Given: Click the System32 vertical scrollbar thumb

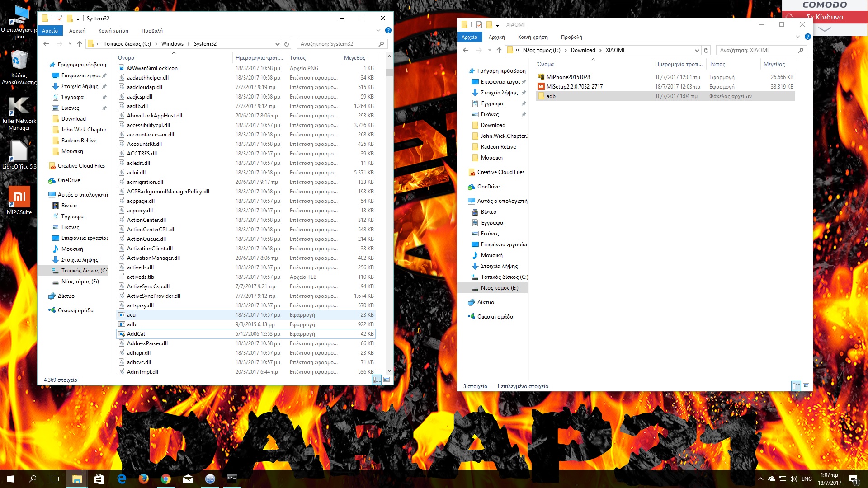Looking at the screenshot, I should pyautogui.click(x=389, y=72).
